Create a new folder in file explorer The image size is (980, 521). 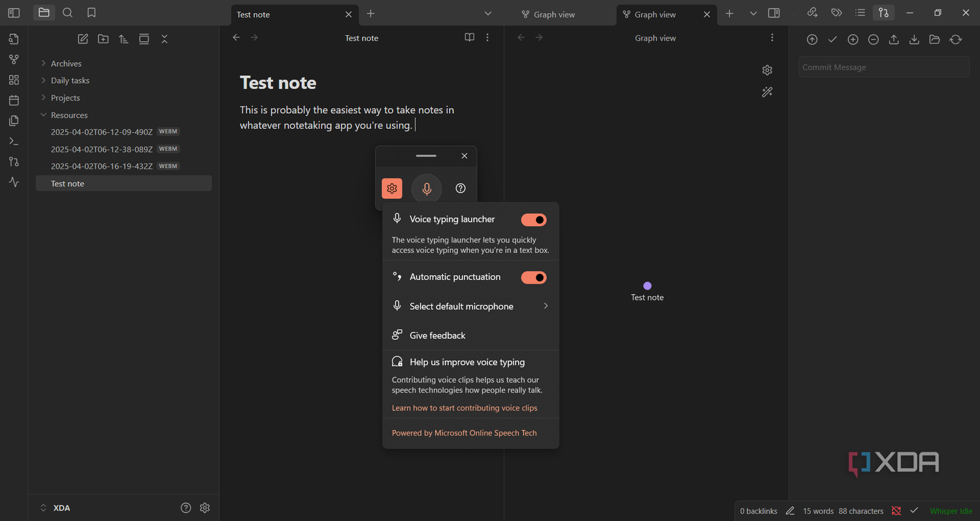coord(103,39)
